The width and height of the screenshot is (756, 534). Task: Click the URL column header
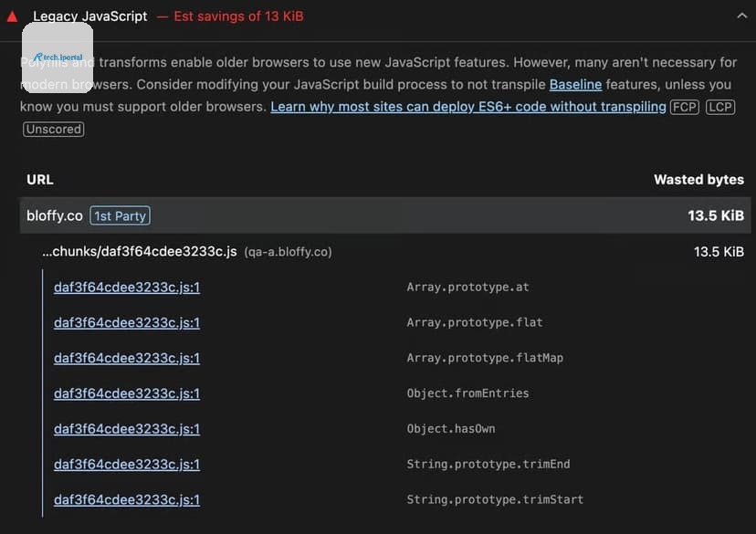tap(40, 179)
